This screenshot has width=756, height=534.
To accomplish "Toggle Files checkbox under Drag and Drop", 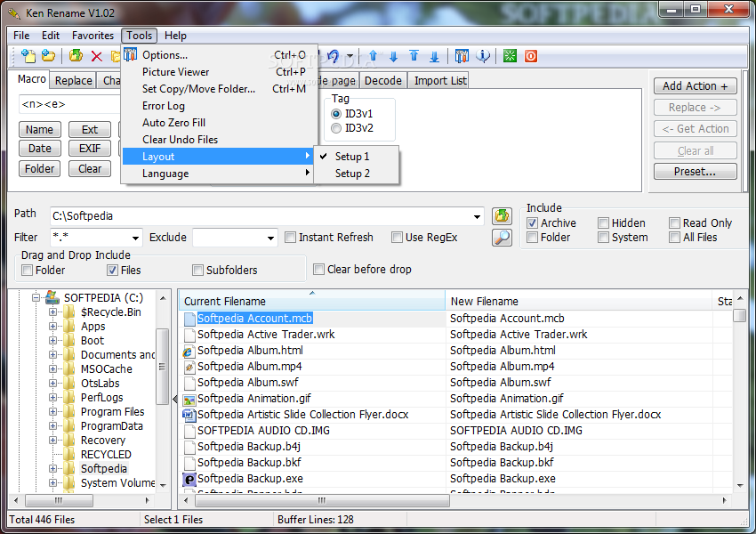I will (x=112, y=271).
